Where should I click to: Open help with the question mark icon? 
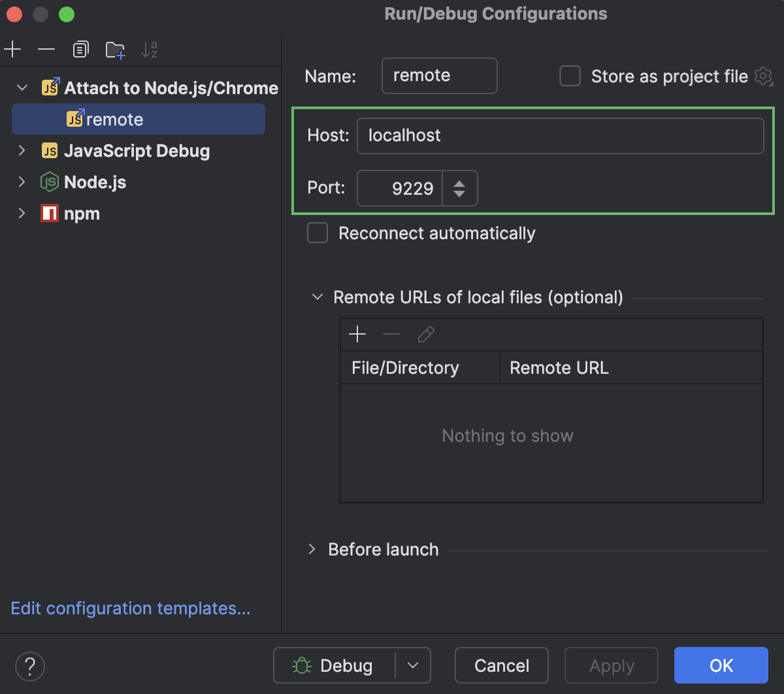(30, 666)
